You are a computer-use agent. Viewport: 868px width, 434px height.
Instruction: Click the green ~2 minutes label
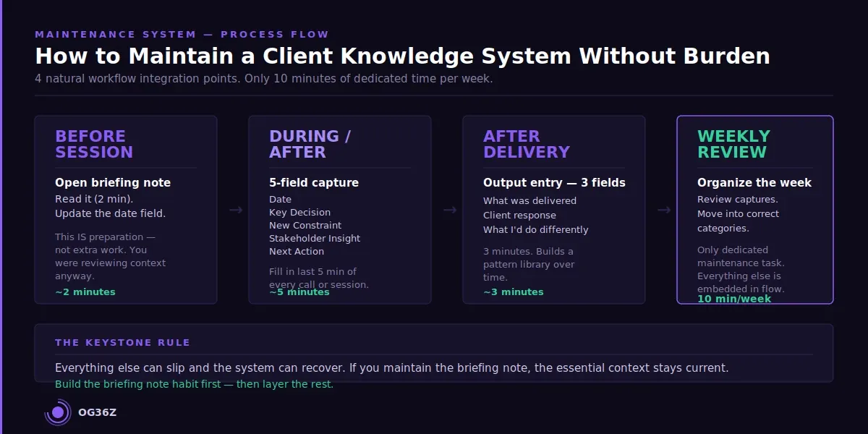click(85, 292)
